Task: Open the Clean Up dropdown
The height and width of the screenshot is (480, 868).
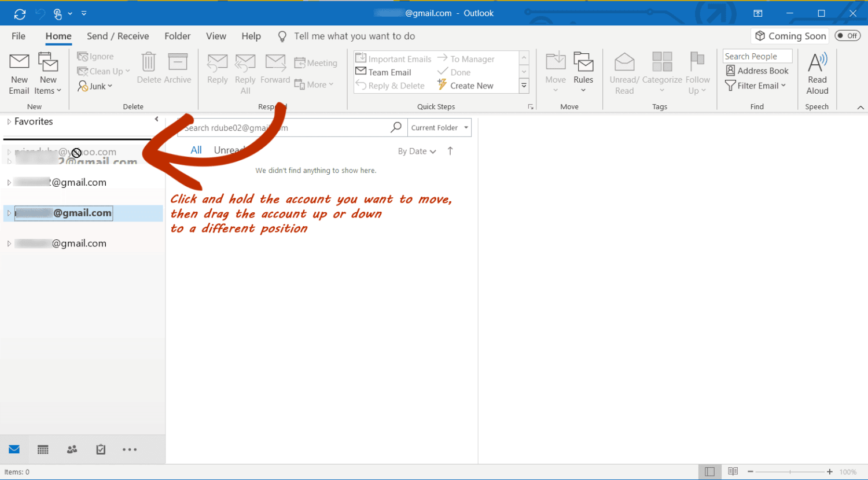Action: [x=104, y=71]
